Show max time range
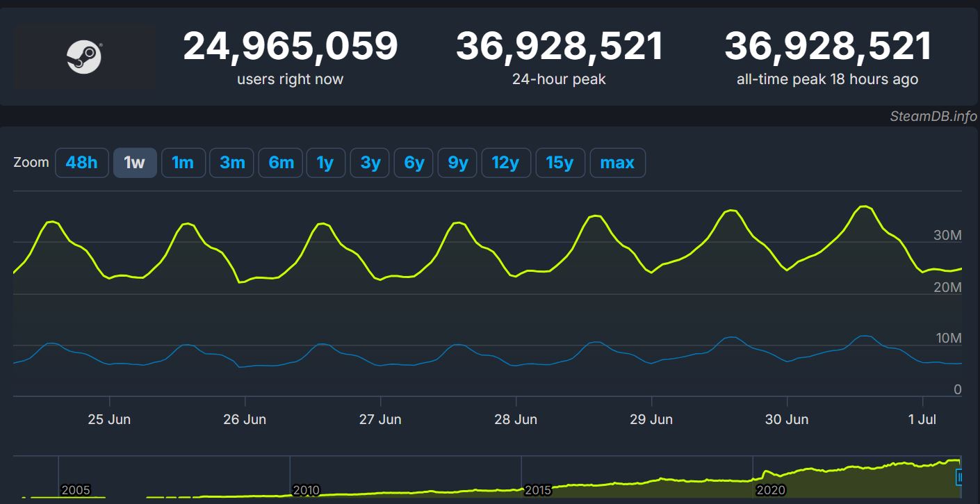Viewport: 980px width, 504px height. click(617, 163)
